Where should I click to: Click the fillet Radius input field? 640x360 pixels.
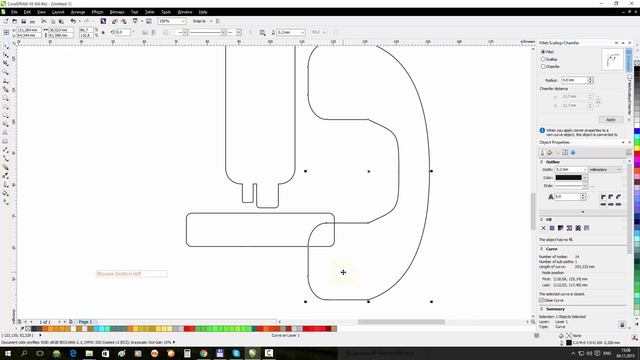click(574, 80)
